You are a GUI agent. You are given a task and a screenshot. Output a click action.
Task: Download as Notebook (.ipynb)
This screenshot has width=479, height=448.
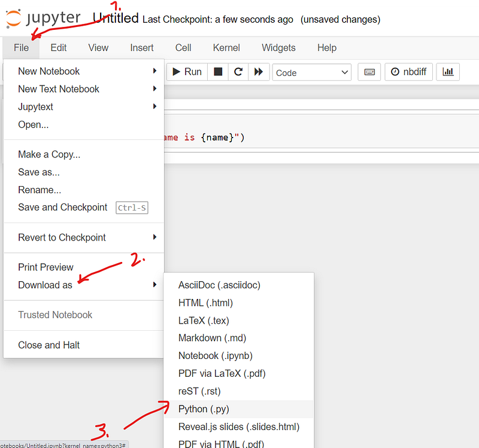[x=238, y=355]
